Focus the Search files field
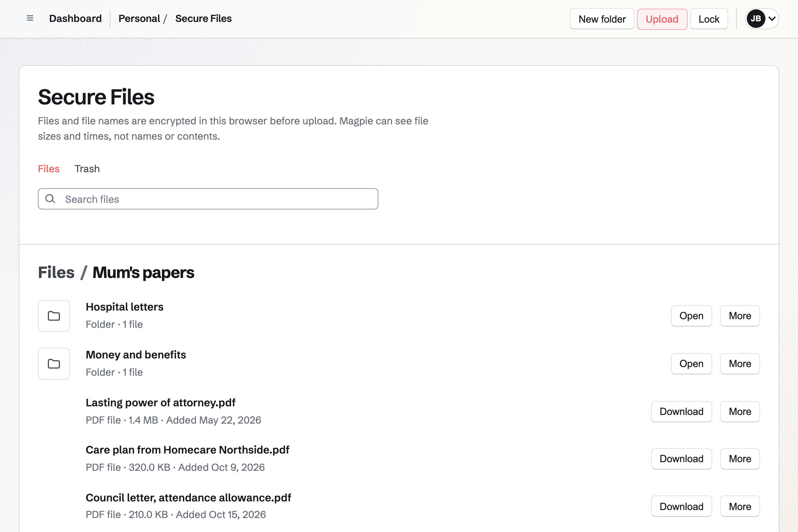The width and height of the screenshot is (798, 532). pyautogui.click(x=208, y=199)
